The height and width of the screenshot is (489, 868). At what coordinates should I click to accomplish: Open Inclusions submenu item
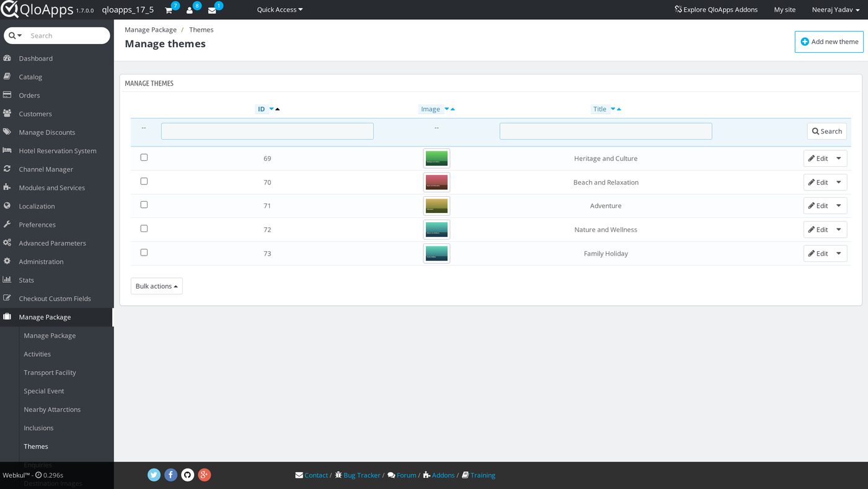38,428
